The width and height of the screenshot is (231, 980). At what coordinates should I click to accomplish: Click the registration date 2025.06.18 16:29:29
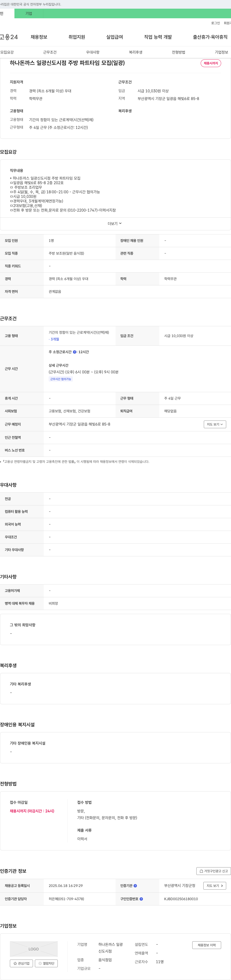tap(65, 886)
